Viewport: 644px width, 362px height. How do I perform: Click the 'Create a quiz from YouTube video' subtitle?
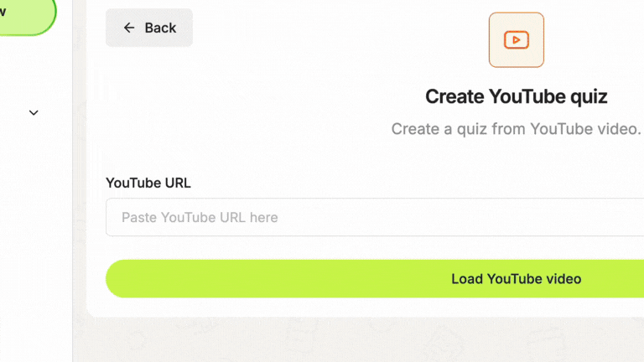pos(517,129)
